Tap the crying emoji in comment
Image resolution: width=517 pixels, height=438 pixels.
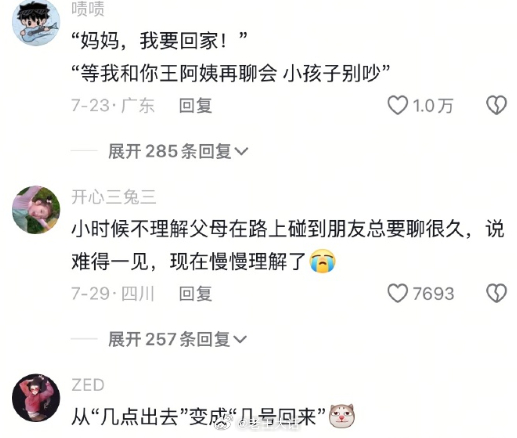[323, 261]
